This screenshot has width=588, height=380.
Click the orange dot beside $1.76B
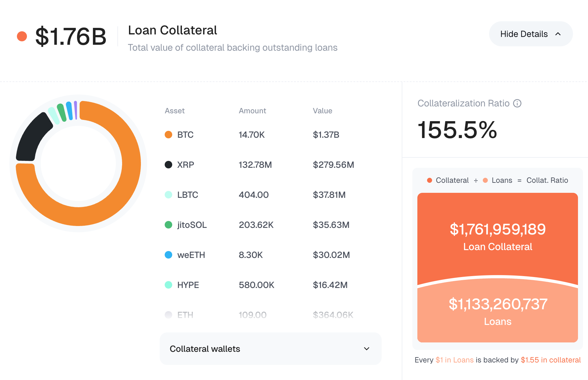[22, 36]
